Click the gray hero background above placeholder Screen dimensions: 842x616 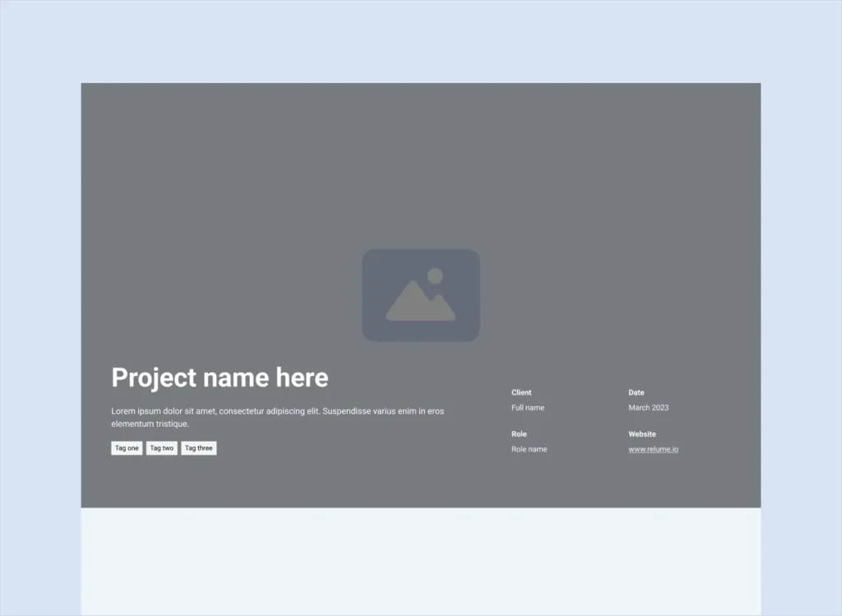420,164
